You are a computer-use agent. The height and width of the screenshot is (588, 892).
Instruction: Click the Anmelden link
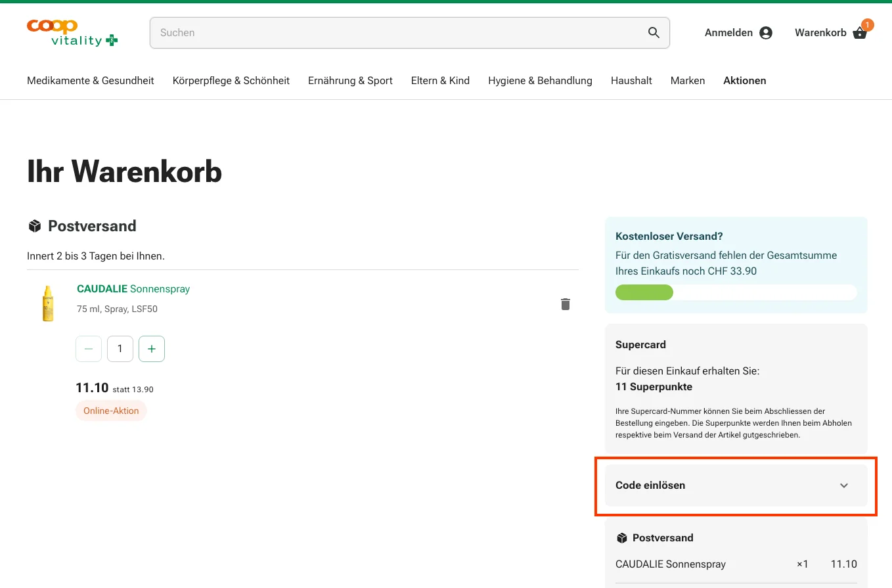[729, 33]
